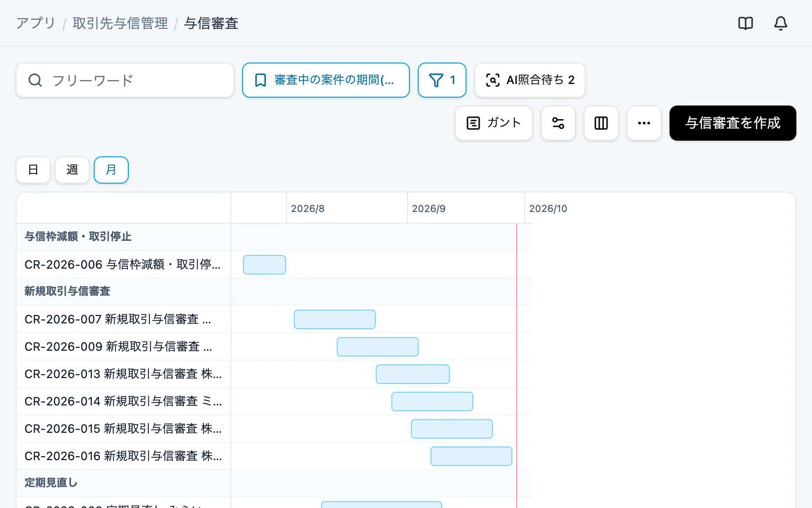Select the 月 timeline scale
Image resolution: width=812 pixels, height=508 pixels.
pyautogui.click(x=111, y=170)
